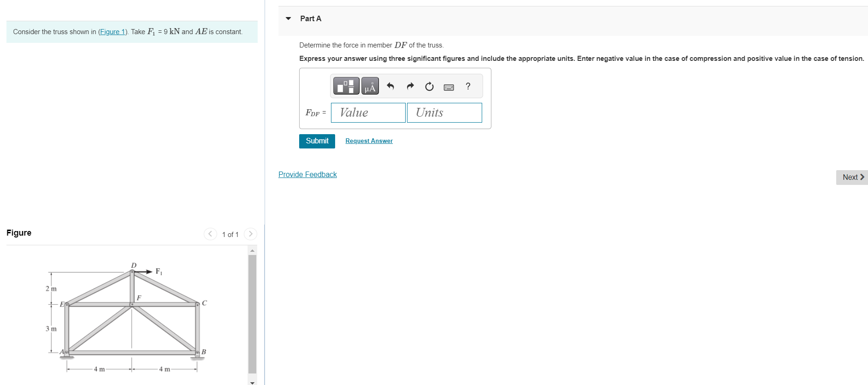Reset the answer with circular arrow icon
868x385 pixels.
coord(429,86)
